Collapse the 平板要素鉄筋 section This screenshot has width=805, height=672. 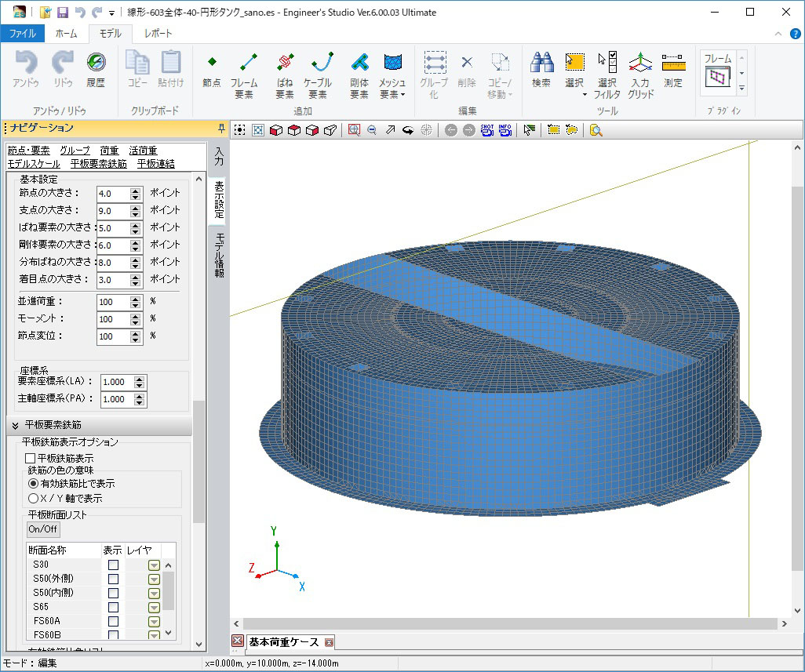tap(15, 425)
